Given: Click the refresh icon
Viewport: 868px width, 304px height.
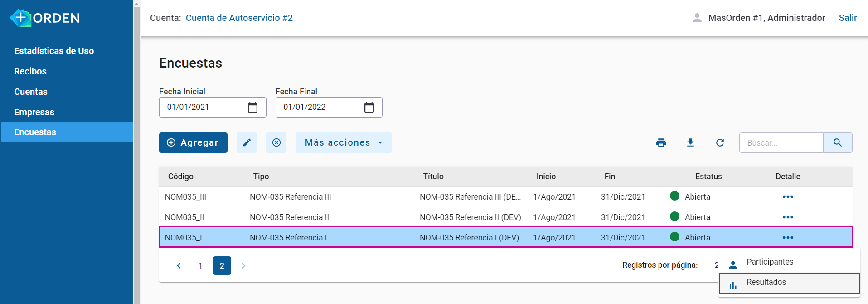Looking at the screenshot, I should pos(720,142).
